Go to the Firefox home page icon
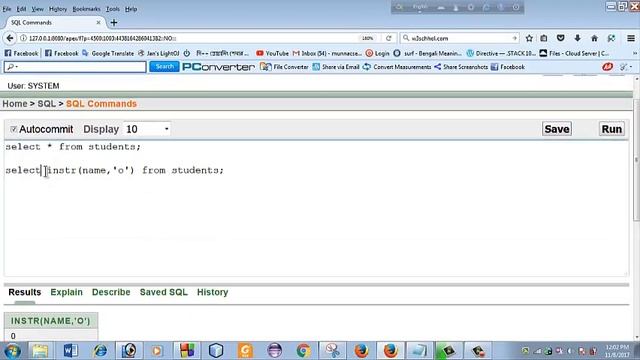The image size is (640, 360). 594,38
